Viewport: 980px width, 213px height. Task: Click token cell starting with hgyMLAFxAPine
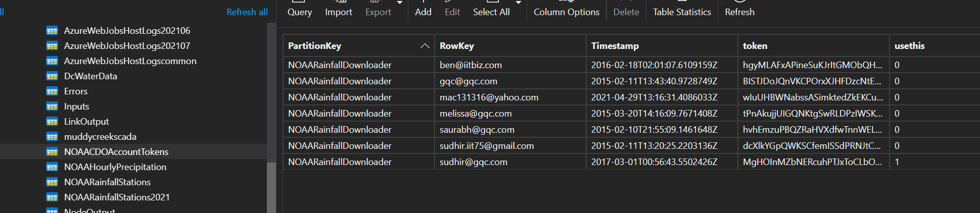coord(813,65)
